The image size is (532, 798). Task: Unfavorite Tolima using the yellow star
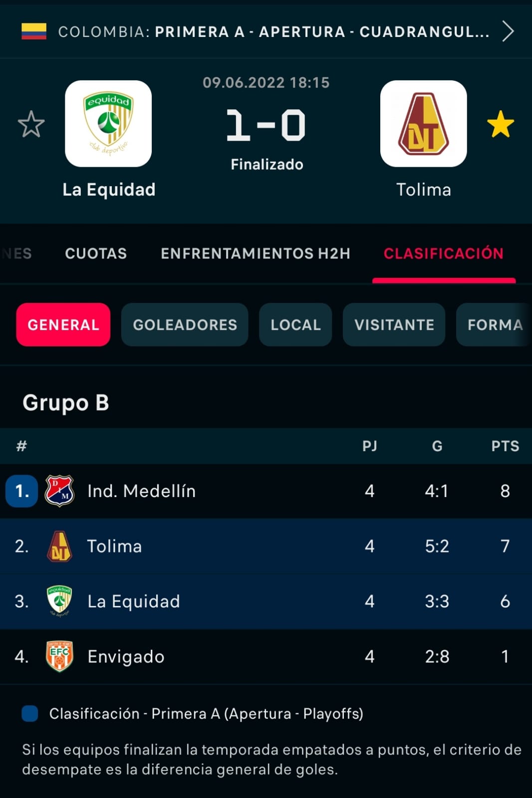tap(500, 124)
